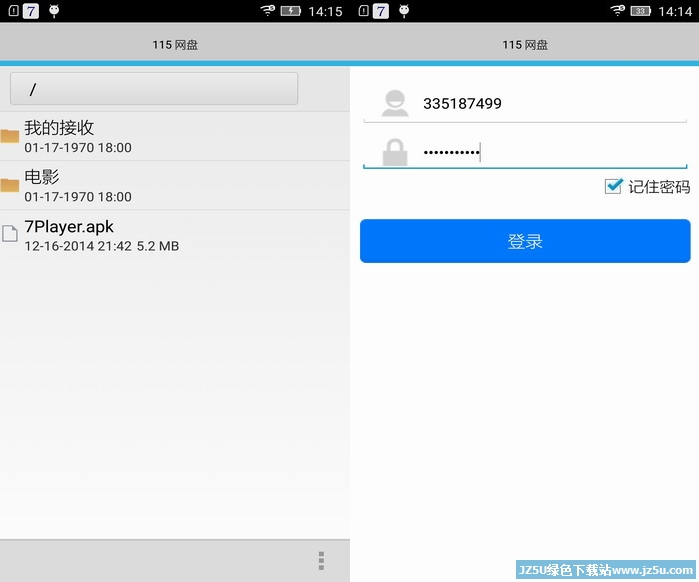Tap the Wi-Fi signal icon on left phone
Screen dimensions: 699x582
pyautogui.click(x=267, y=11)
